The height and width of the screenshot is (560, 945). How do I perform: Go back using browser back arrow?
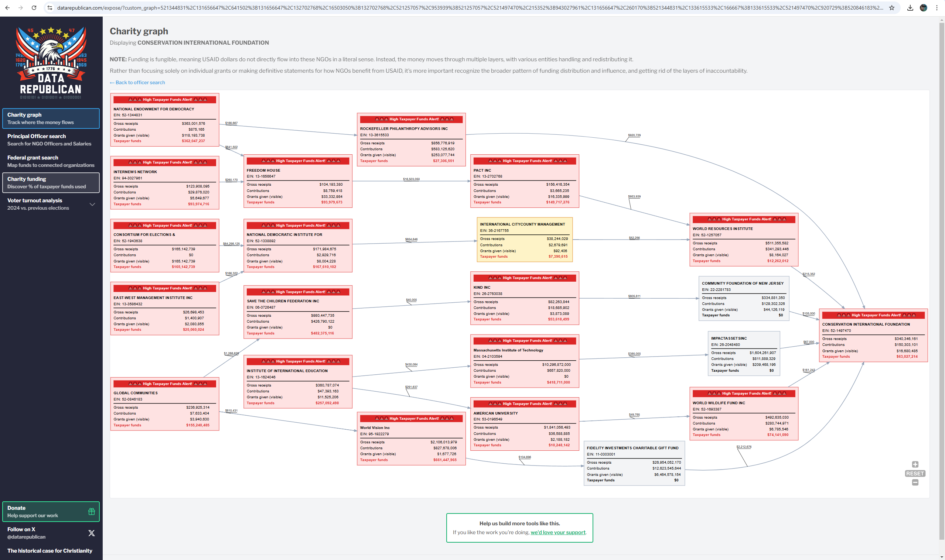[7, 7]
